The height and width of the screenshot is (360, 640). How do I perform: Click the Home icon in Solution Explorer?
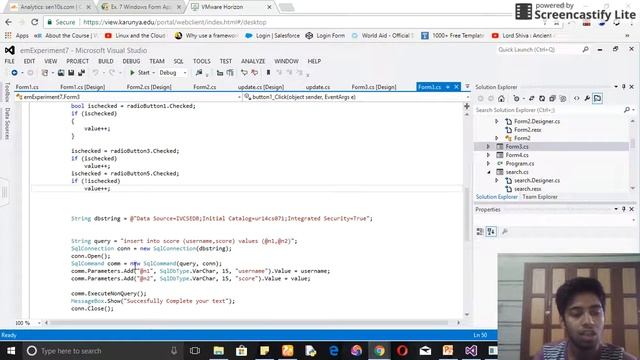tap(501, 98)
